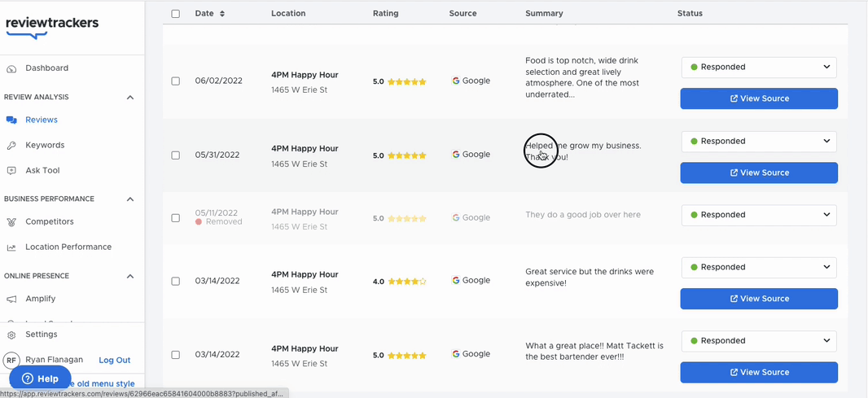This screenshot has height=398, width=868.
Task: Go to Reviews in the sidebar
Action: pos(42,120)
